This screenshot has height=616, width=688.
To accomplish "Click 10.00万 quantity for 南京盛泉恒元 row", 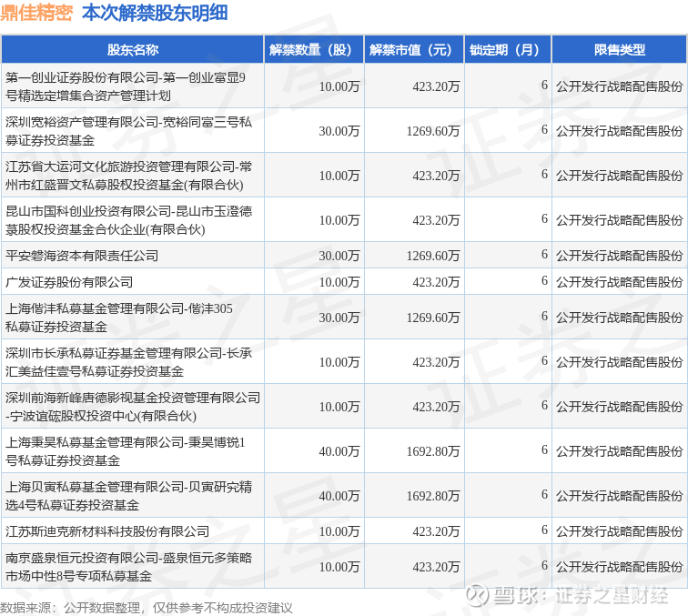I will click(339, 567).
